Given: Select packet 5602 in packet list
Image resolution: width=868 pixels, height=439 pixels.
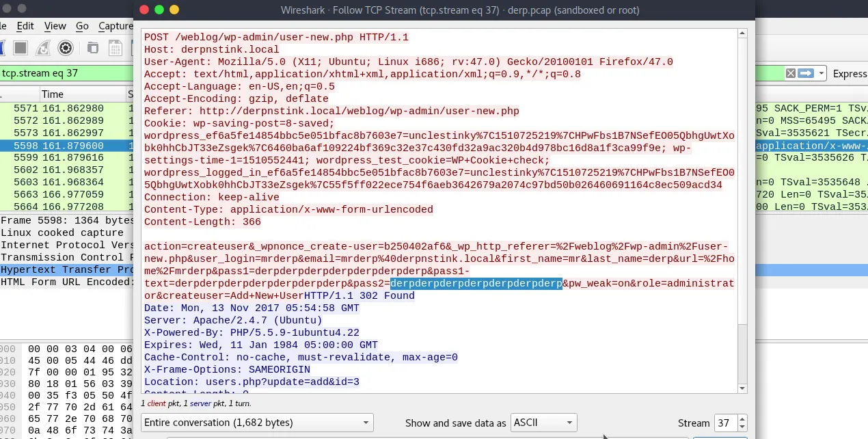Looking at the screenshot, I should [67, 170].
